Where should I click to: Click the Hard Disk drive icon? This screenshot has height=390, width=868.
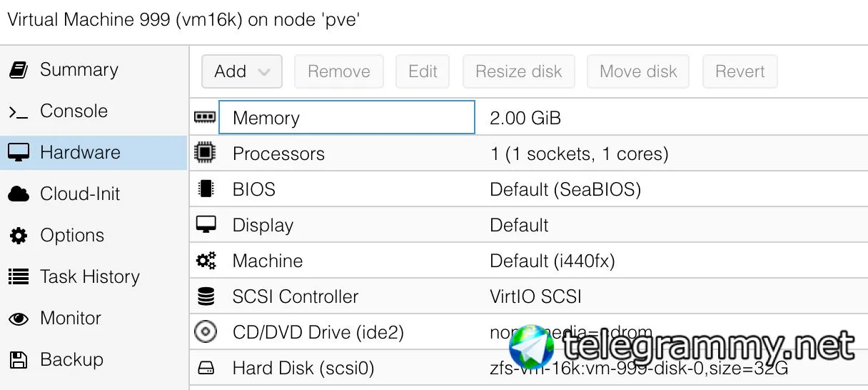(x=206, y=369)
